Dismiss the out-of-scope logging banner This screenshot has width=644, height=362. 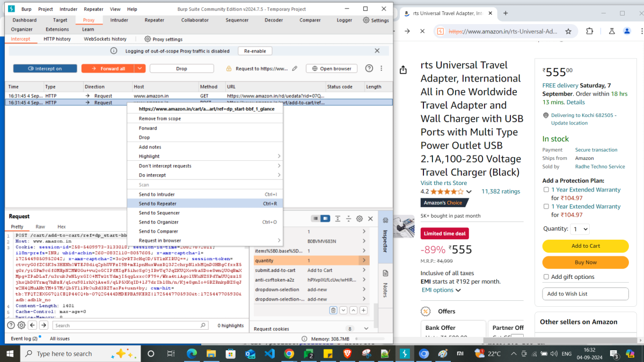pos(377,50)
